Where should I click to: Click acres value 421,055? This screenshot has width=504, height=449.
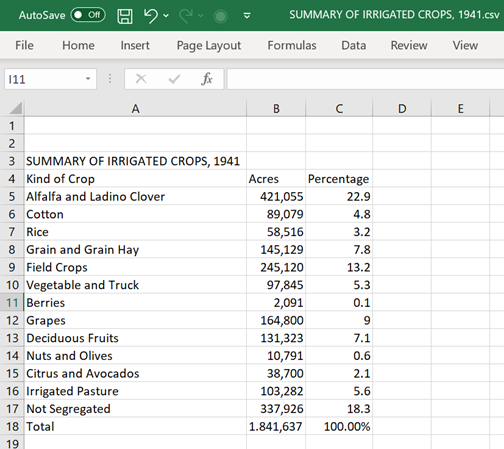pyautogui.click(x=276, y=197)
